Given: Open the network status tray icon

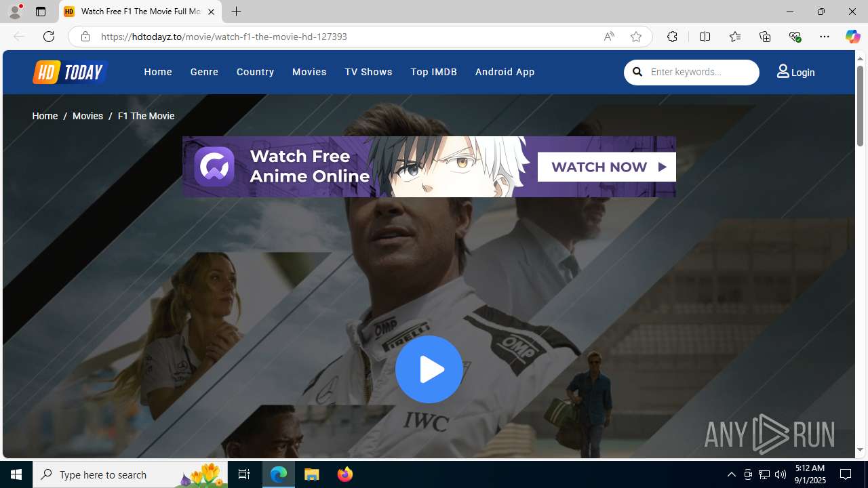Looking at the screenshot, I should pos(764,474).
